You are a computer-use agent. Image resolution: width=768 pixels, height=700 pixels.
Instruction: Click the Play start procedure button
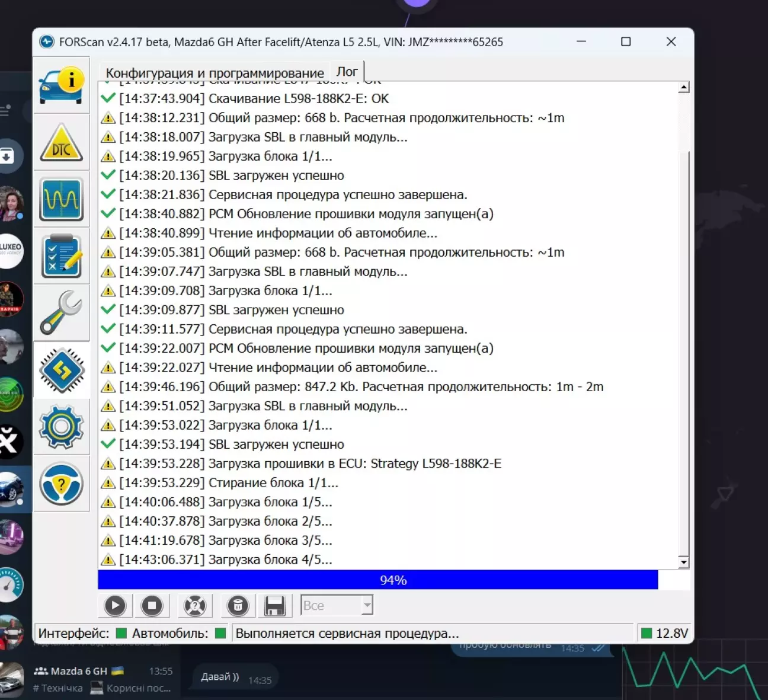(x=115, y=606)
